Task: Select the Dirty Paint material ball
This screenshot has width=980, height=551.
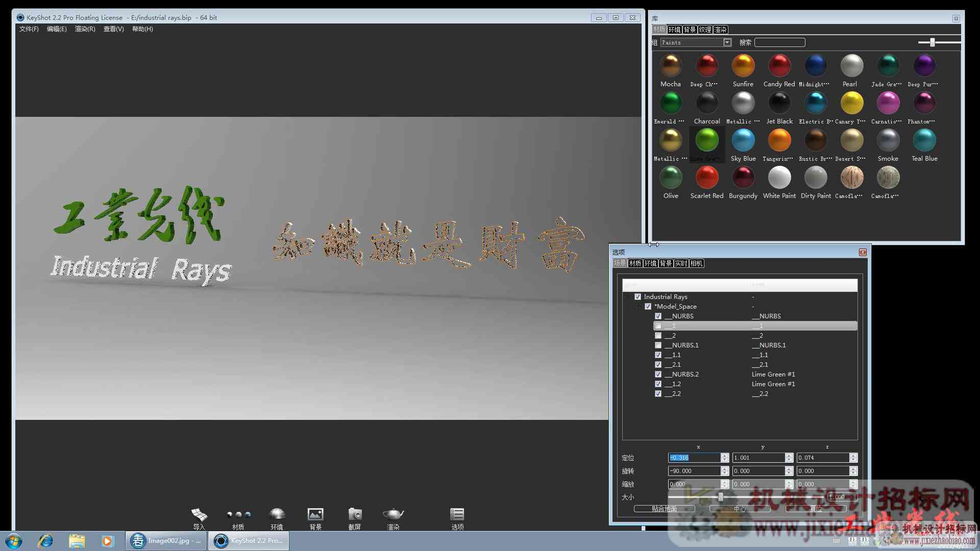Action: [x=816, y=178]
